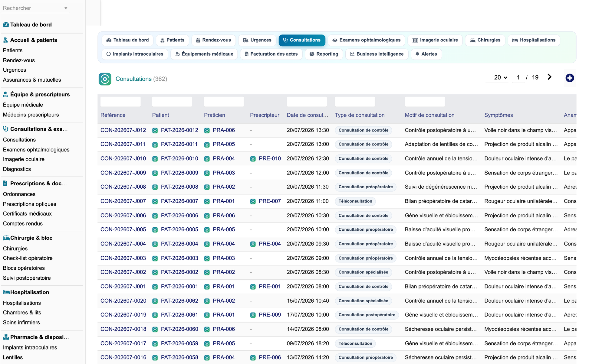Click the current page number field

518,77
